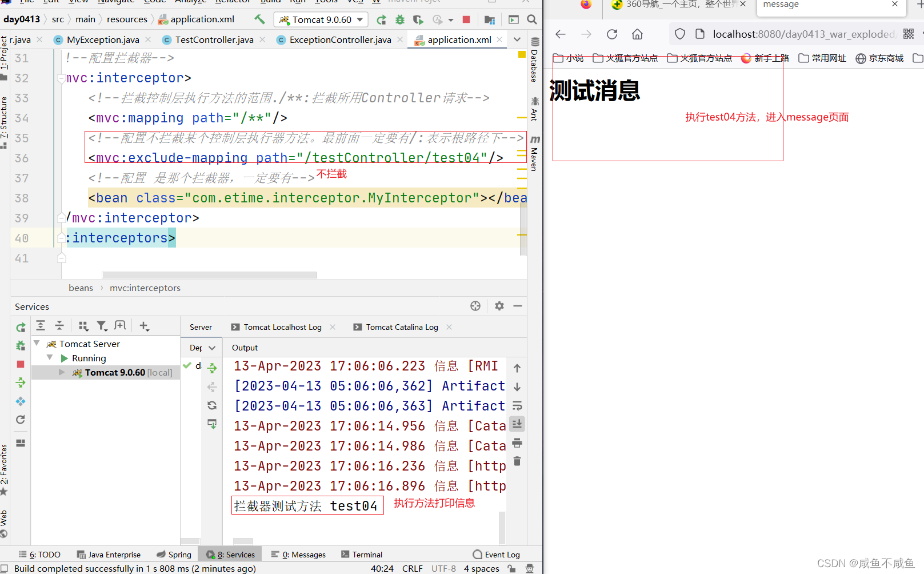Open 京东商城 bookmark in browser

point(880,58)
